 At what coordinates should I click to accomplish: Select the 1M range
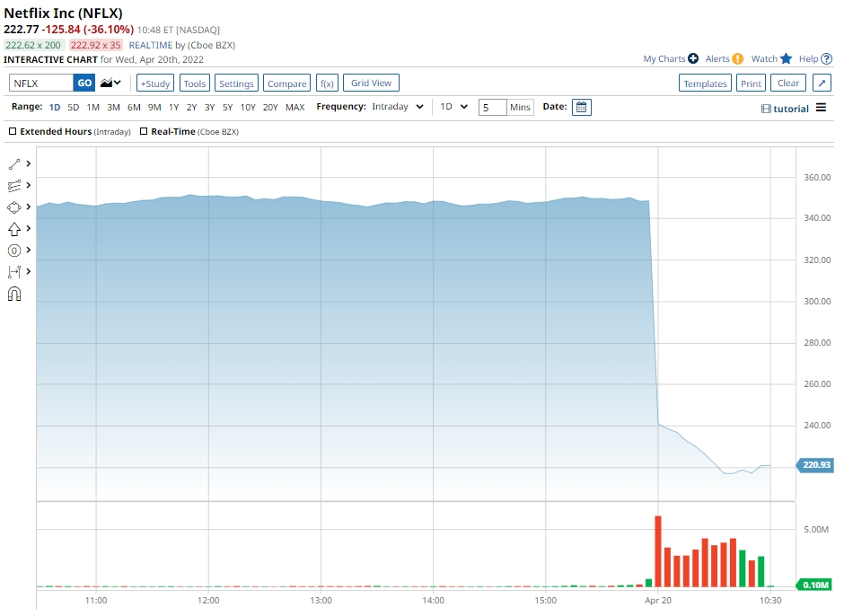93,107
